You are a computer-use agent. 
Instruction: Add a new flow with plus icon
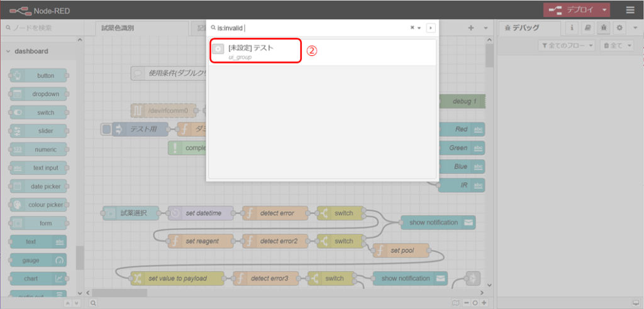point(470,28)
